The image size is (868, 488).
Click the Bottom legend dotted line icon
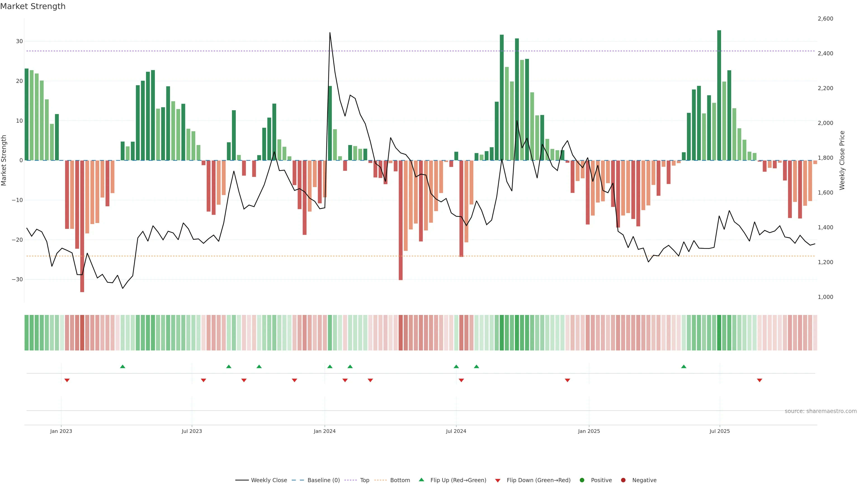point(380,480)
